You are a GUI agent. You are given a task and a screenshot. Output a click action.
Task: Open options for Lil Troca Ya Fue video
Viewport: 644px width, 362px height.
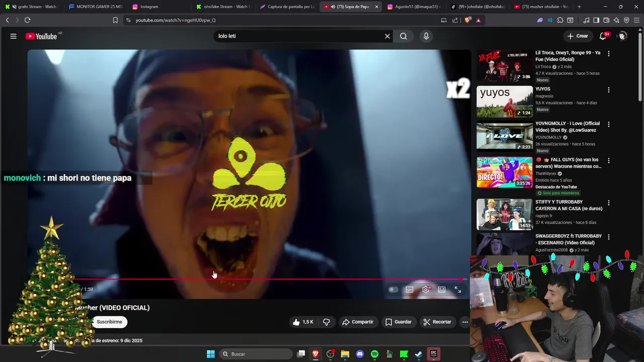click(x=608, y=53)
